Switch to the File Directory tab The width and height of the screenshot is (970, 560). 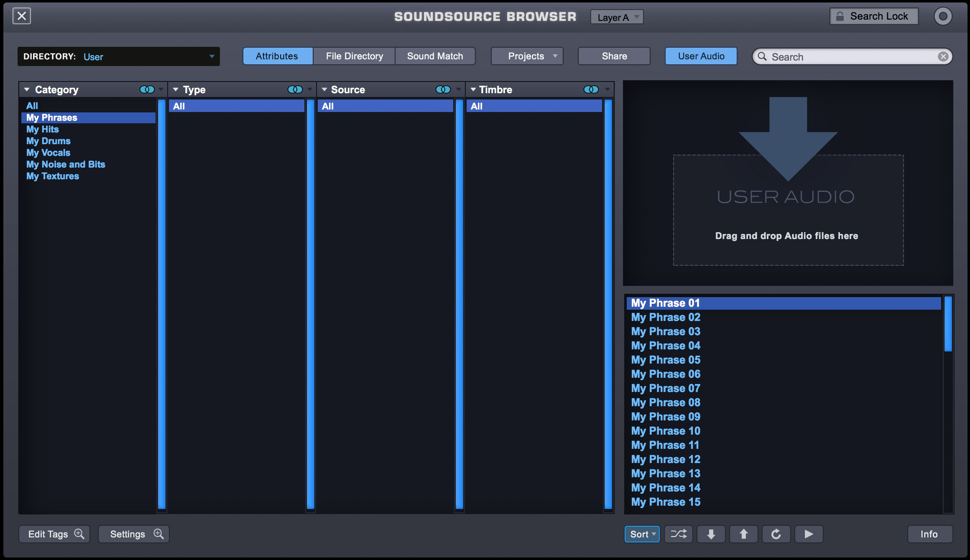[x=354, y=56]
